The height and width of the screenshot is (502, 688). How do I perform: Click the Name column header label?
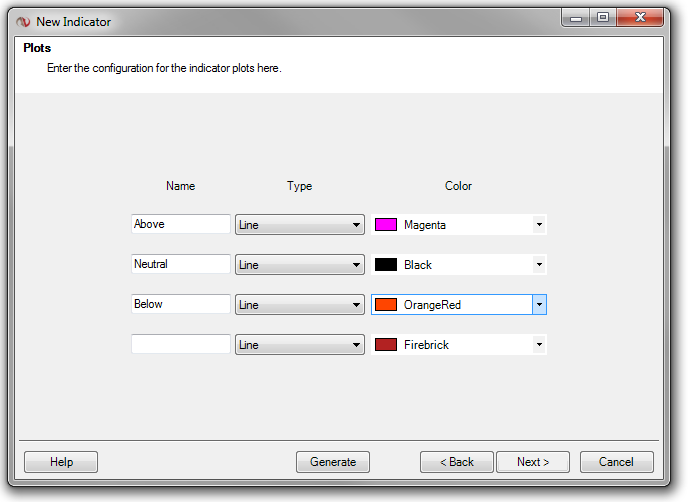[x=180, y=186]
